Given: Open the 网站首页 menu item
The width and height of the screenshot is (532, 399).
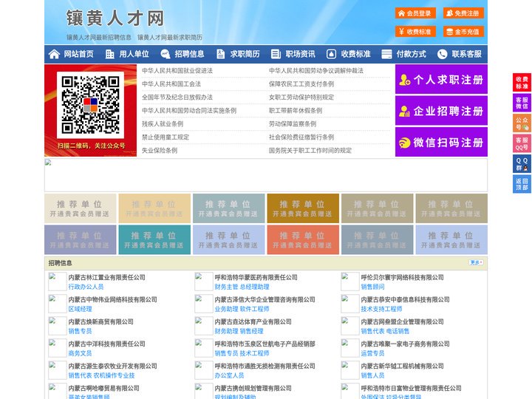Looking at the screenshot, I should [79, 54].
